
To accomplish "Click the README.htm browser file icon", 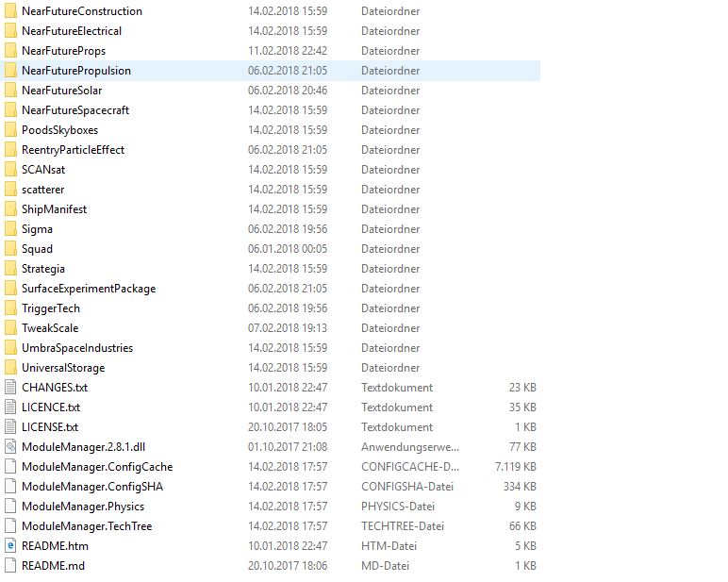I will tap(9, 546).
